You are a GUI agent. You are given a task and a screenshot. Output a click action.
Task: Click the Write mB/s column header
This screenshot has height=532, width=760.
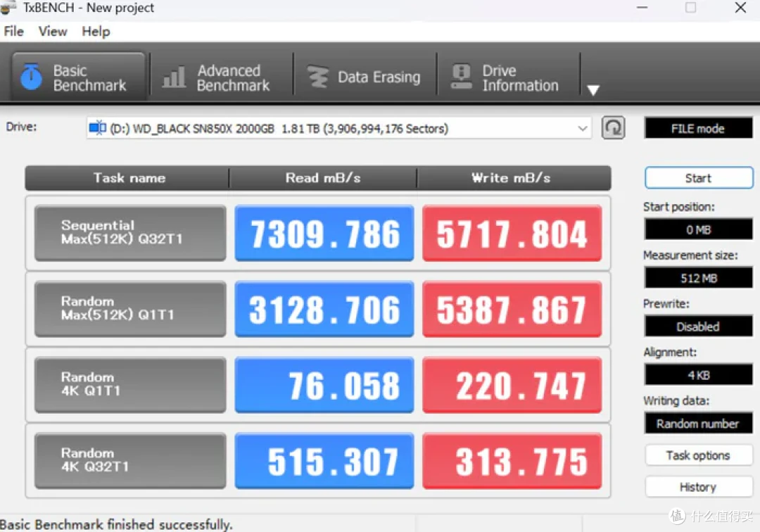click(x=513, y=178)
